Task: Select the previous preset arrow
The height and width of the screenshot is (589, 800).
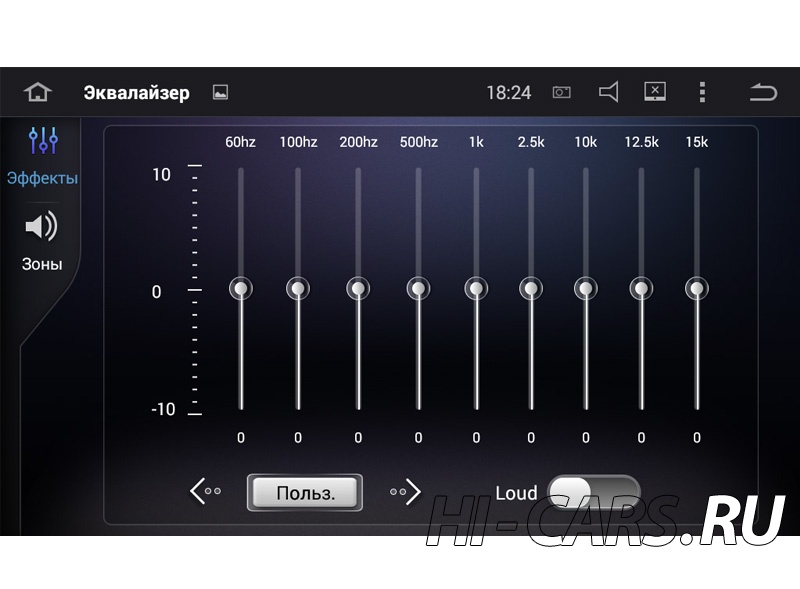Action: (205, 492)
